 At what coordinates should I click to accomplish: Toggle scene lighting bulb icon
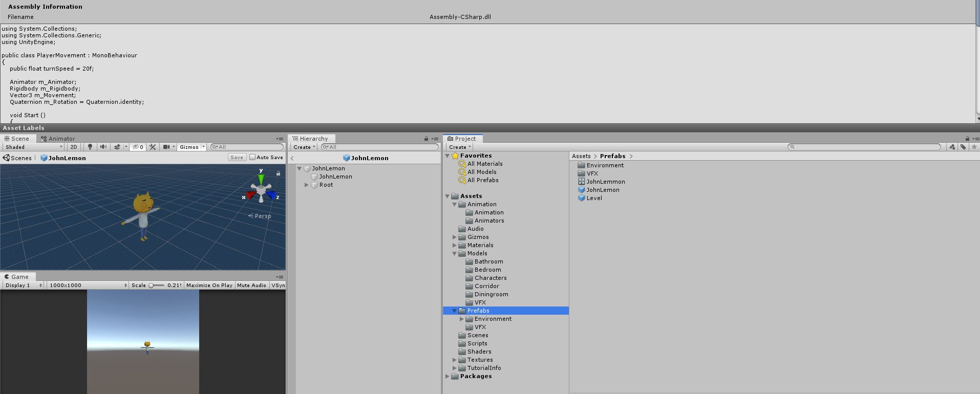(90, 147)
